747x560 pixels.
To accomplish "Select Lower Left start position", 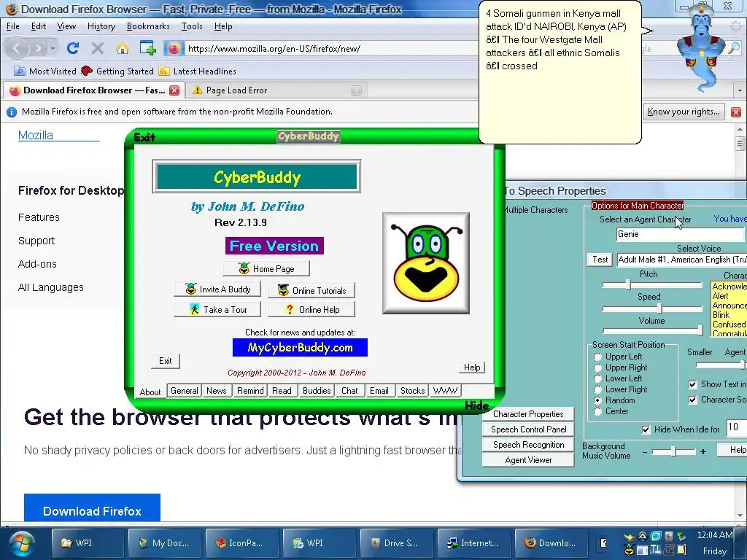I will tap(598, 378).
